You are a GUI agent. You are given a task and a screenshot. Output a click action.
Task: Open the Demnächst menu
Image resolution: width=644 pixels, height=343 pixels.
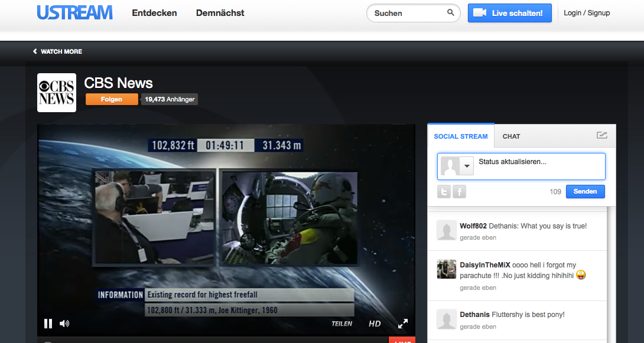point(220,13)
